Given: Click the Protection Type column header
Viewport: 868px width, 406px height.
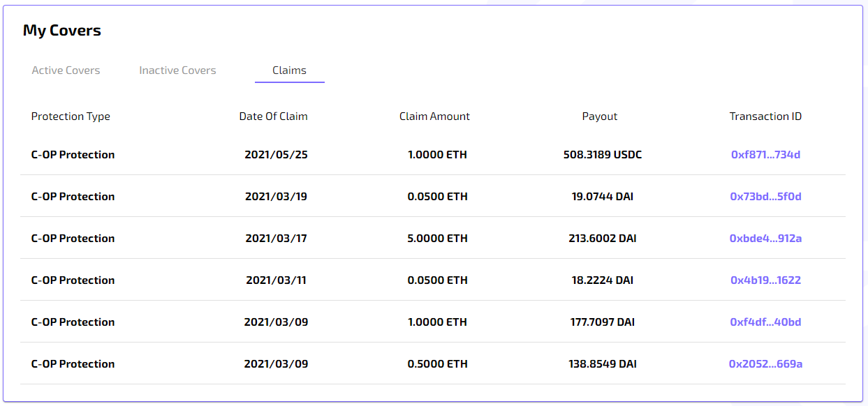Looking at the screenshot, I should pyautogui.click(x=71, y=116).
